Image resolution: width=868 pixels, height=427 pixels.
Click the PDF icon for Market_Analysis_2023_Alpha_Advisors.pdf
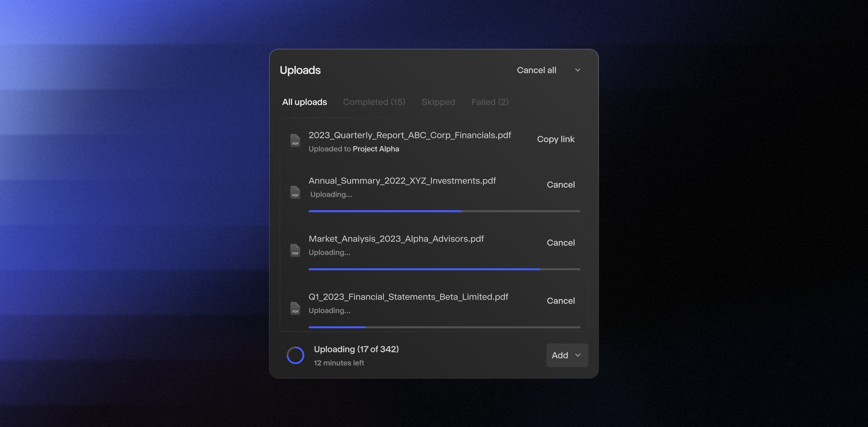pos(295,251)
